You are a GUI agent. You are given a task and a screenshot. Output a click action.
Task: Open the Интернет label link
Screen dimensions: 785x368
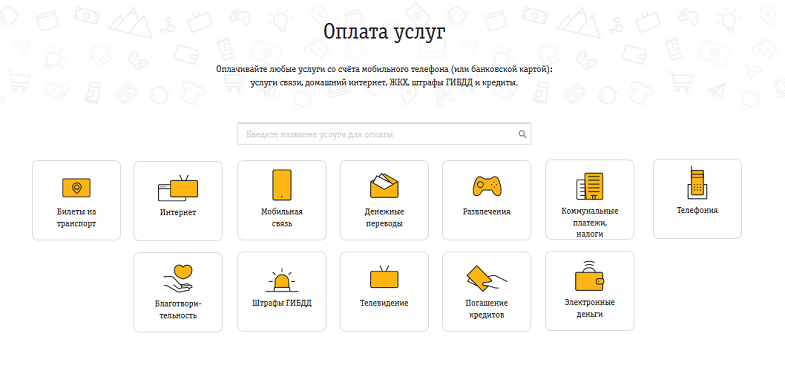click(178, 212)
